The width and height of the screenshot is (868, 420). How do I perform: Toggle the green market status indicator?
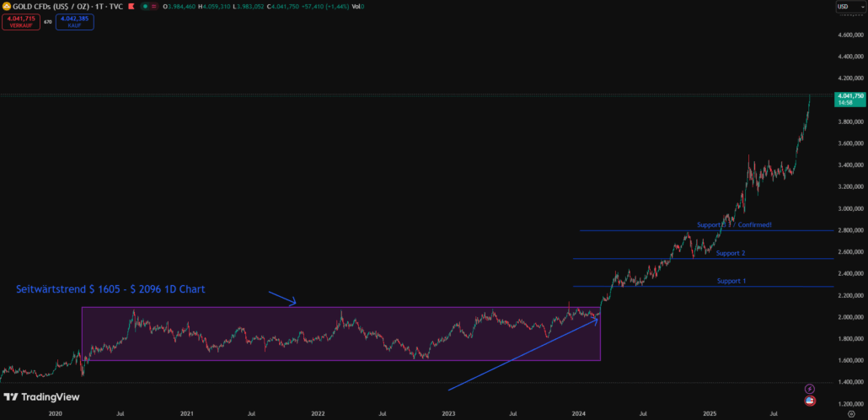tap(145, 7)
